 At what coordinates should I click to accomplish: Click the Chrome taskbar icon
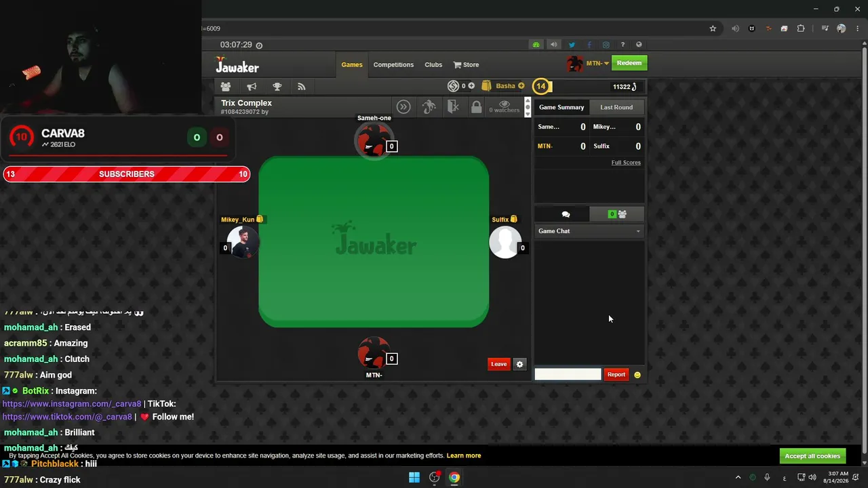pyautogui.click(x=454, y=477)
